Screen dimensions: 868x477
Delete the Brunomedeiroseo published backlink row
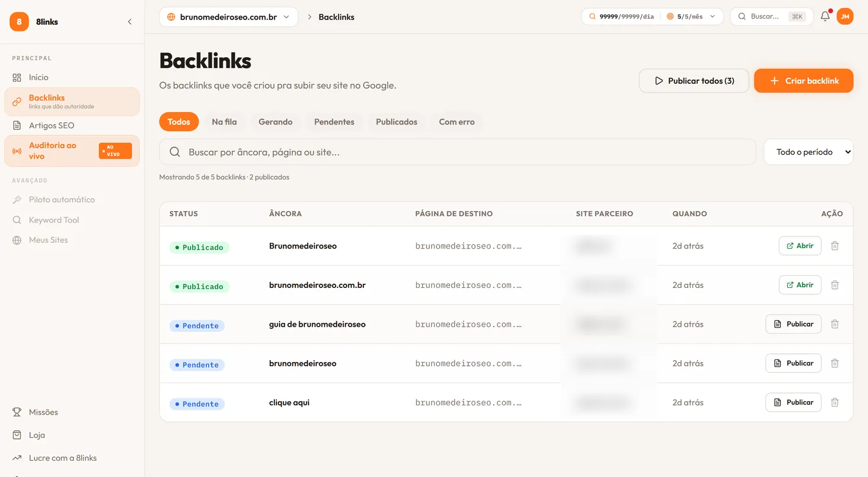coord(835,246)
